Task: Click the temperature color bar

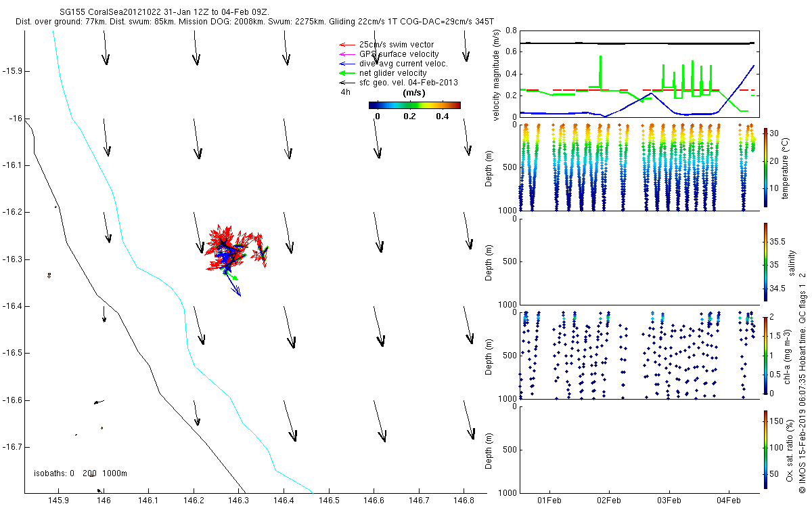Action: [x=765, y=167]
